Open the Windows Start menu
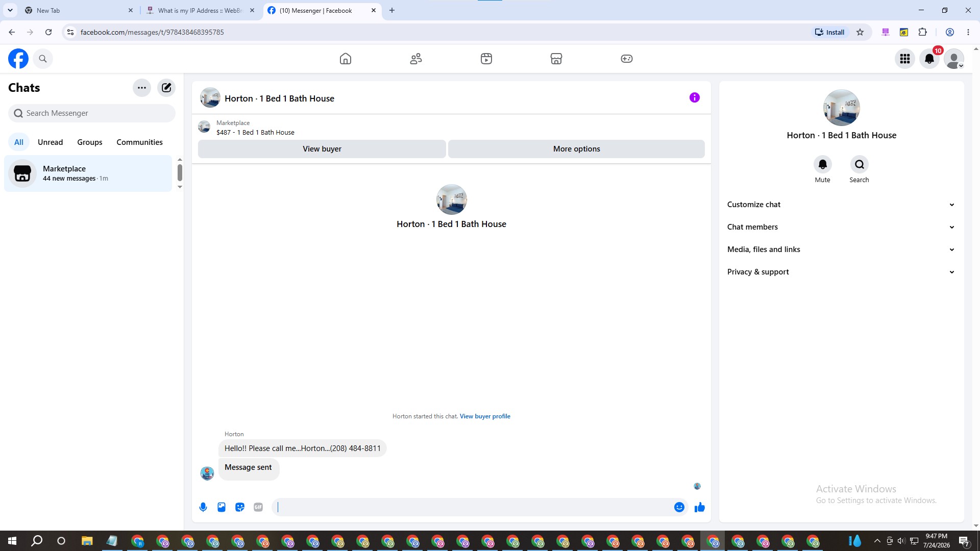980x551 pixels. point(12,541)
